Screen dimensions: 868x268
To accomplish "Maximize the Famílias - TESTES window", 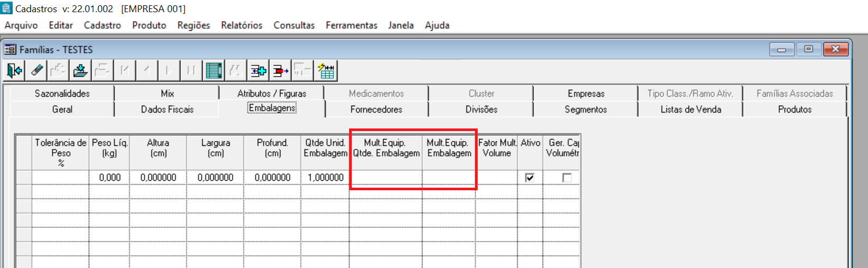I will pyautogui.click(x=808, y=49).
